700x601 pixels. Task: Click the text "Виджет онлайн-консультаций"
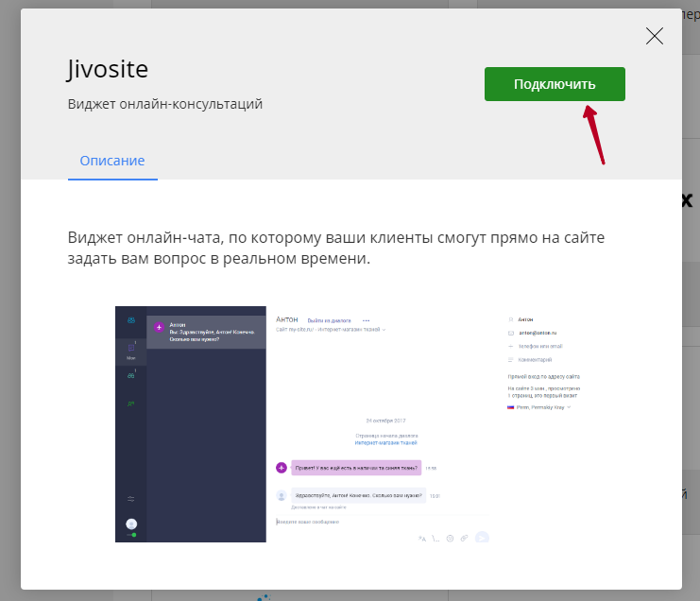click(x=165, y=104)
